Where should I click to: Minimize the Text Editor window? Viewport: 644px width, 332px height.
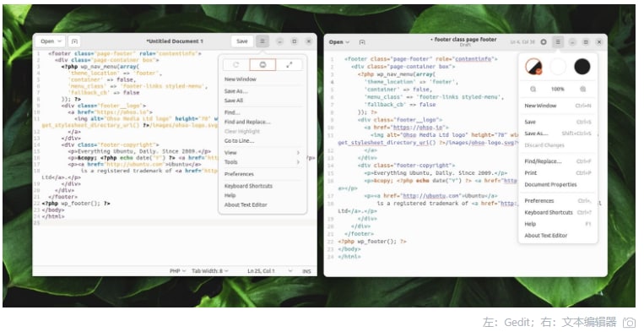[x=572, y=42]
